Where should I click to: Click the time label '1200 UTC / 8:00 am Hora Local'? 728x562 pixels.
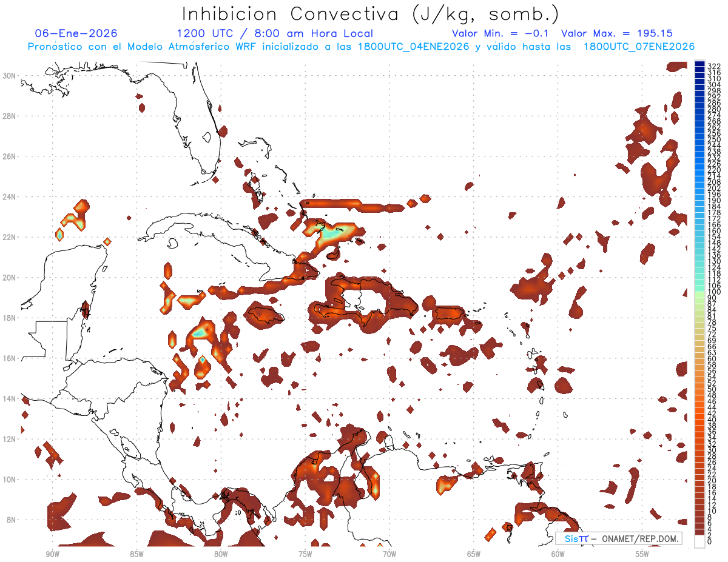coord(275,33)
